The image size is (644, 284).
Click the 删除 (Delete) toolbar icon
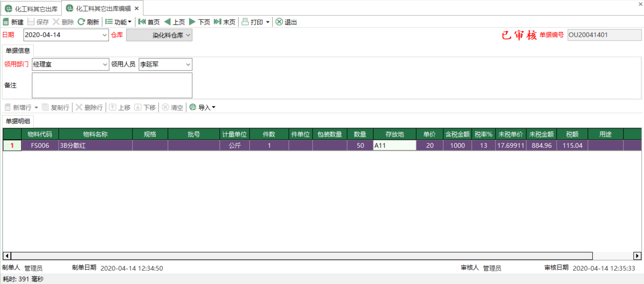pos(56,22)
